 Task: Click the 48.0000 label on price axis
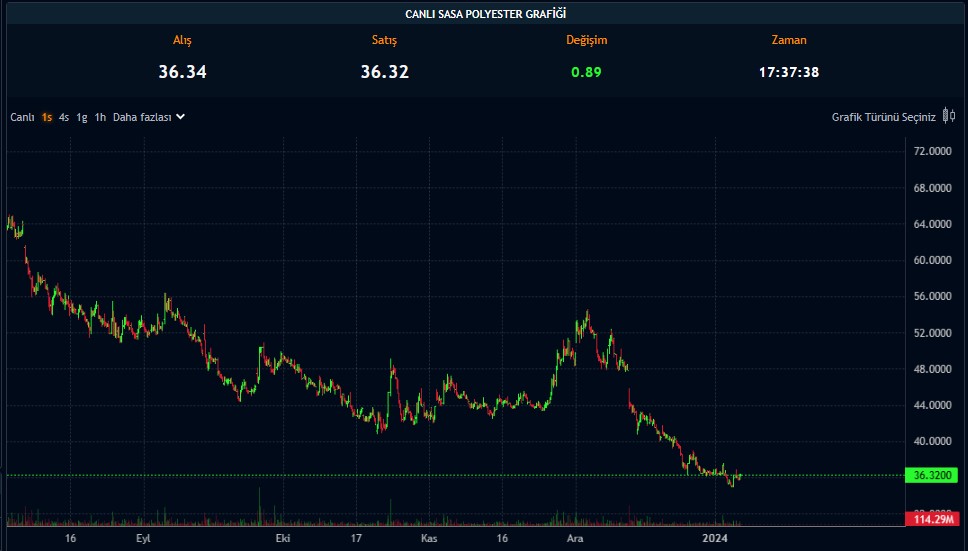point(932,369)
